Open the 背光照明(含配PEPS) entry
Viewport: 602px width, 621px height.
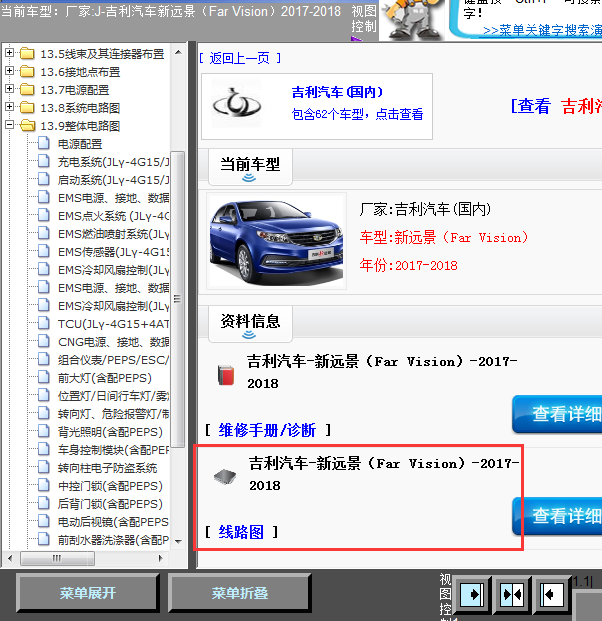click(110, 432)
